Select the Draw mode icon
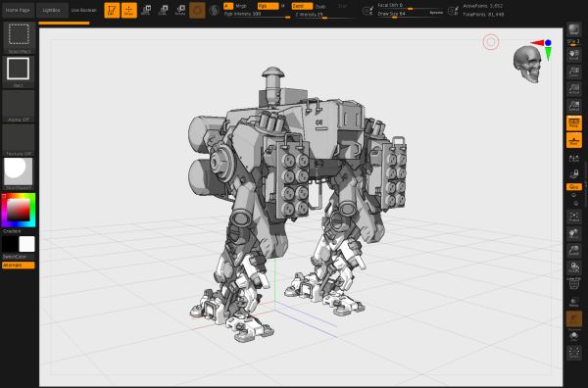 (129, 10)
